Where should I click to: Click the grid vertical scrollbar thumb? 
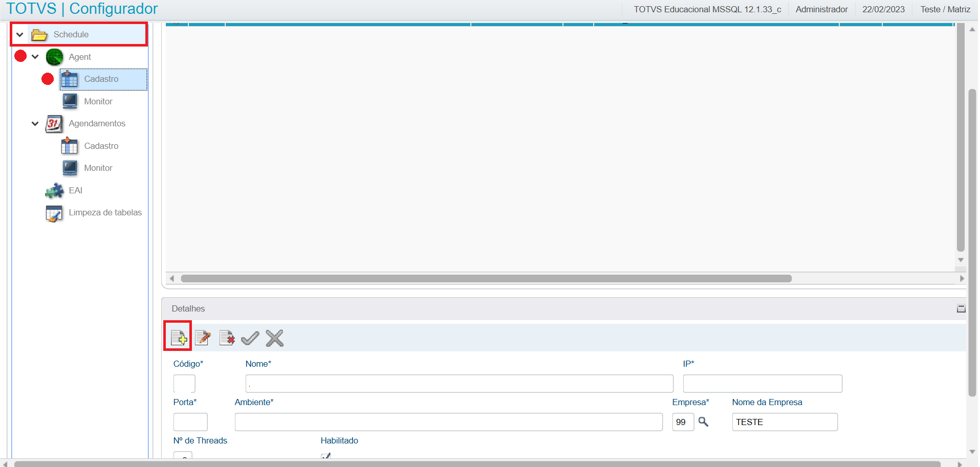[961, 138]
